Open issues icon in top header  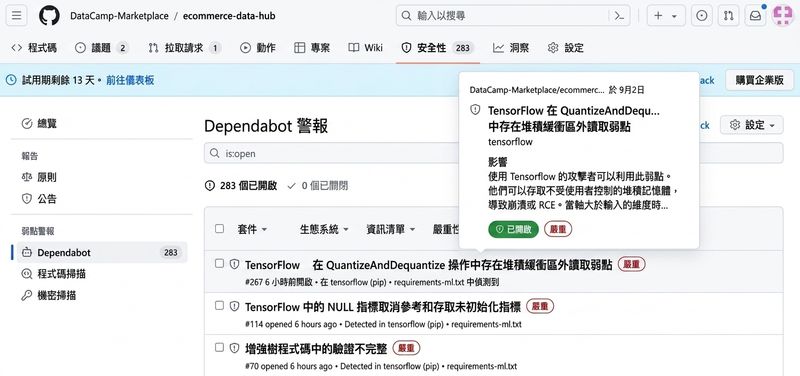702,16
